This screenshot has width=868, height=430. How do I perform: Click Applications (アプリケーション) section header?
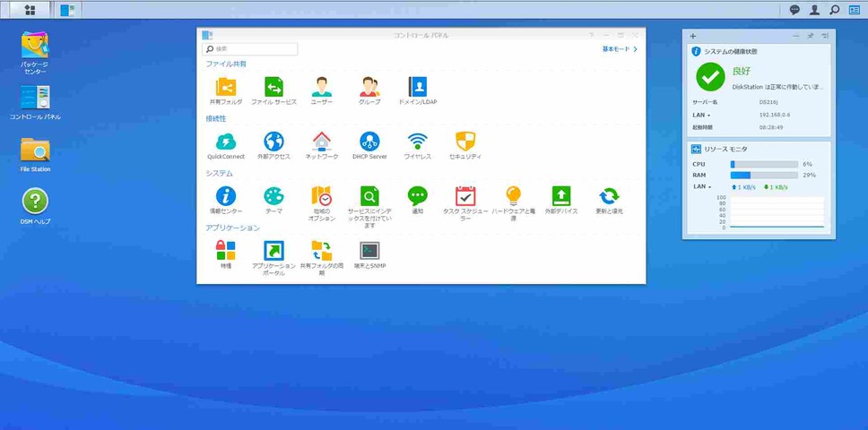pyautogui.click(x=232, y=228)
